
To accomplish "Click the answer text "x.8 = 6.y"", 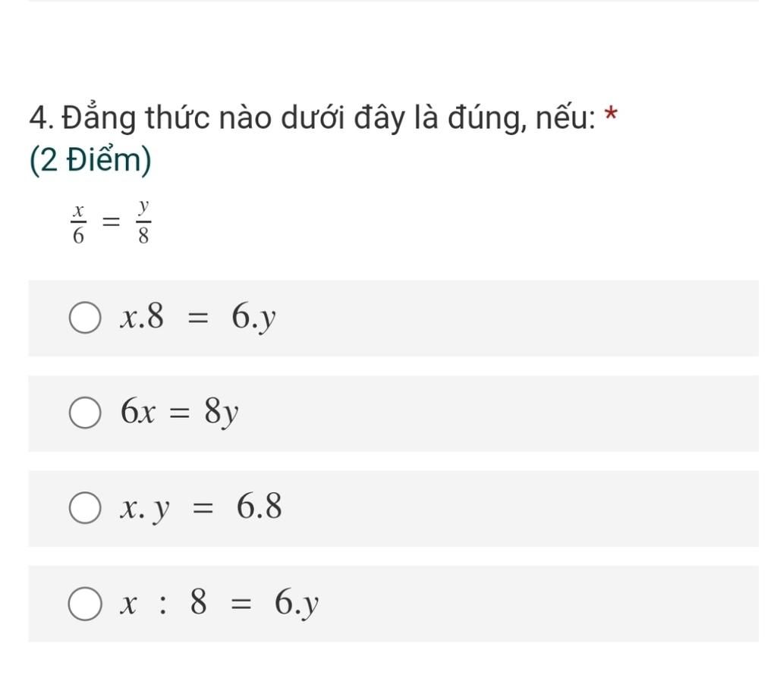I will tap(198, 319).
